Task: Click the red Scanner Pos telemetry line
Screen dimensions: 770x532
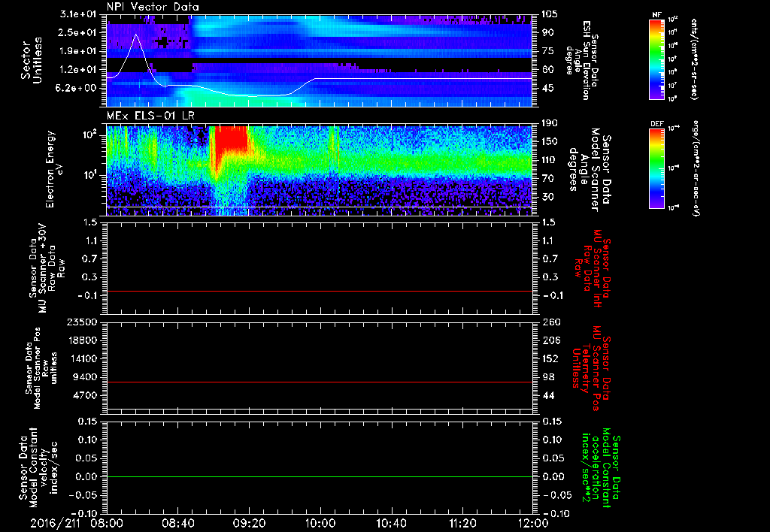Action: tap(319, 382)
